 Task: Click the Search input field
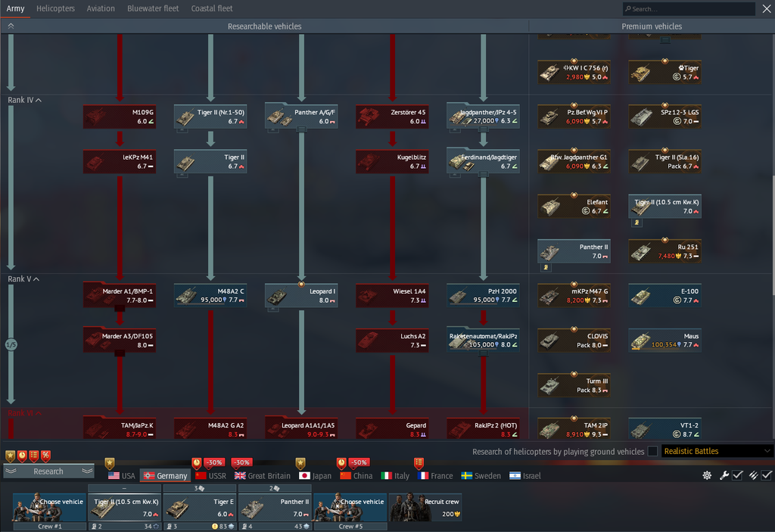pos(689,8)
